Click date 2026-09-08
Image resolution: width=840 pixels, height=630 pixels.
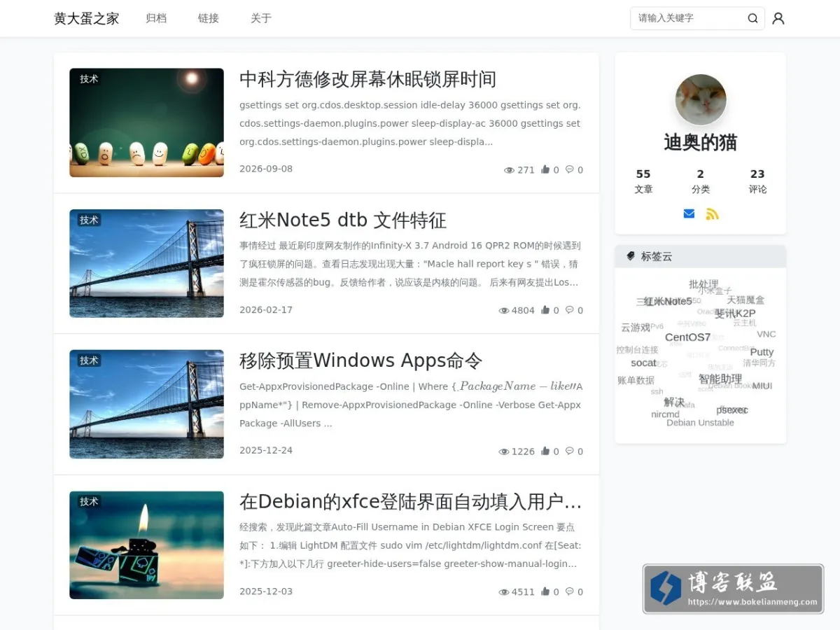coord(266,169)
